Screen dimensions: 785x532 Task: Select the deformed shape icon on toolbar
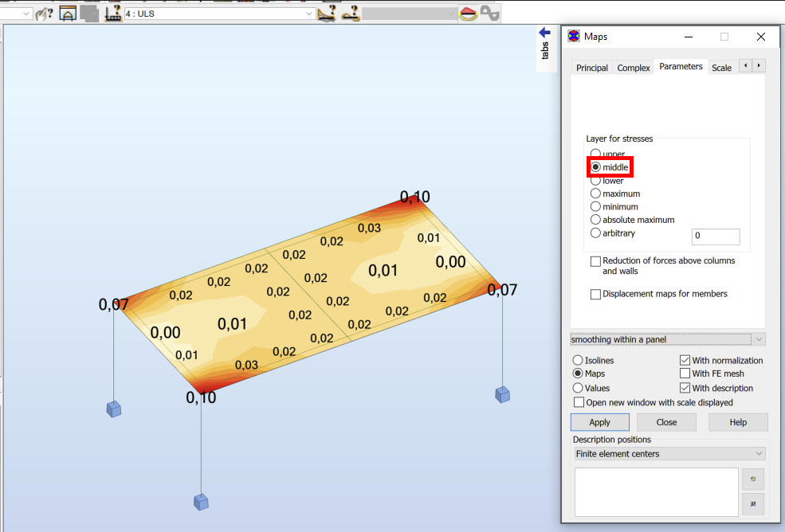point(327,14)
